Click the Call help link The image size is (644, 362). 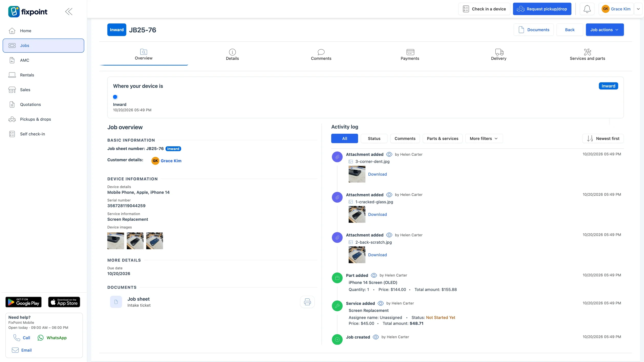[x=22, y=338]
